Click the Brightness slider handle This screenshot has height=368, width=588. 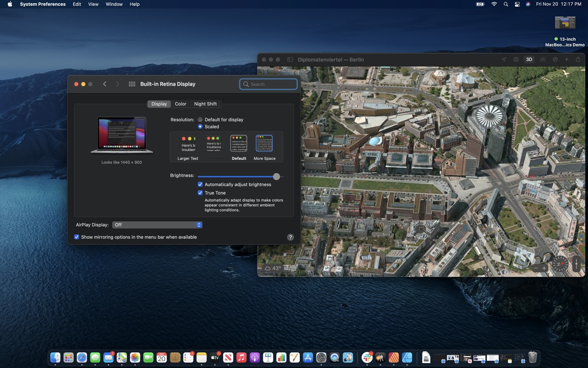coord(277,177)
